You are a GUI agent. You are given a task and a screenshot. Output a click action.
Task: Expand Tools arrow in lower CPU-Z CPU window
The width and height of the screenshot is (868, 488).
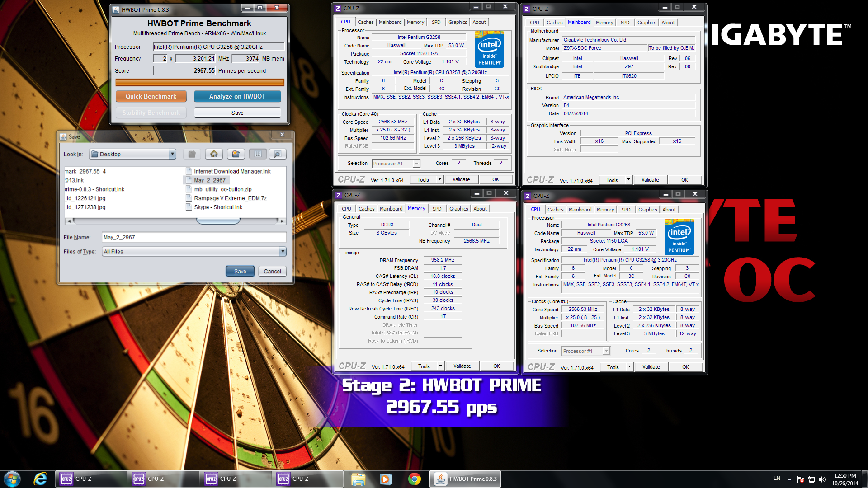[629, 367]
